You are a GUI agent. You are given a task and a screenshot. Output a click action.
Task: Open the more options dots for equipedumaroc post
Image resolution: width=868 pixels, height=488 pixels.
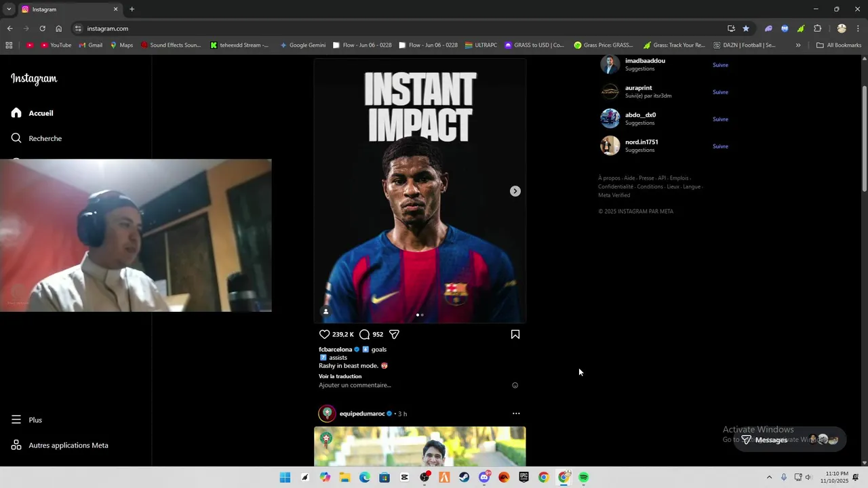(516, 413)
